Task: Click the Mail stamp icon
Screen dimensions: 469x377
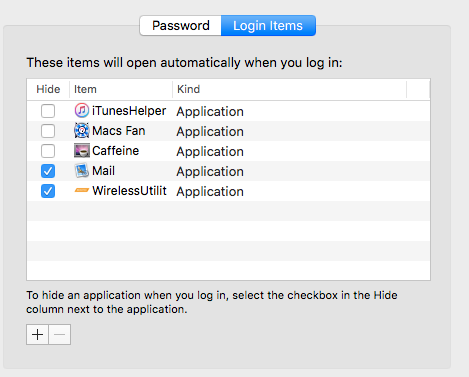Action: click(x=82, y=171)
